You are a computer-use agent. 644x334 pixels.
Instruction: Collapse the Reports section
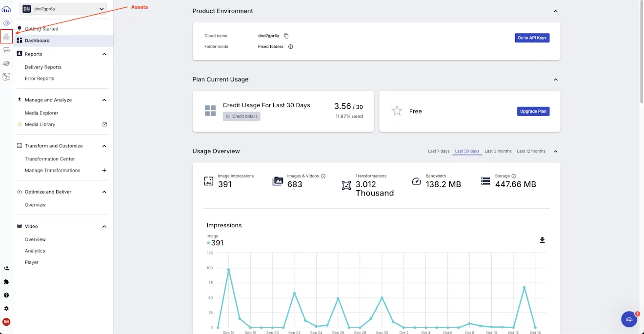pos(104,54)
